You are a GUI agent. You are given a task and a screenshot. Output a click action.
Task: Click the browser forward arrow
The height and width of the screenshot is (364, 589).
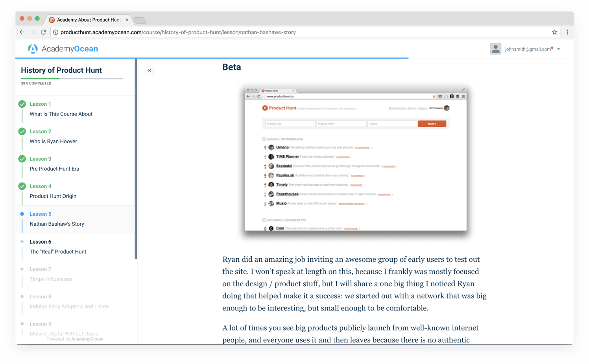pos(33,32)
